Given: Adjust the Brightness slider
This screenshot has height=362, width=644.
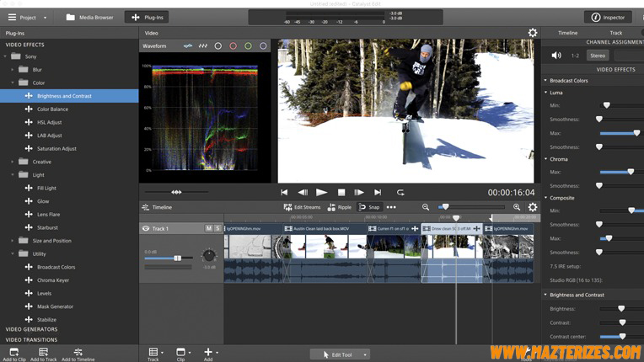Looking at the screenshot, I should click(x=621, y=309).
